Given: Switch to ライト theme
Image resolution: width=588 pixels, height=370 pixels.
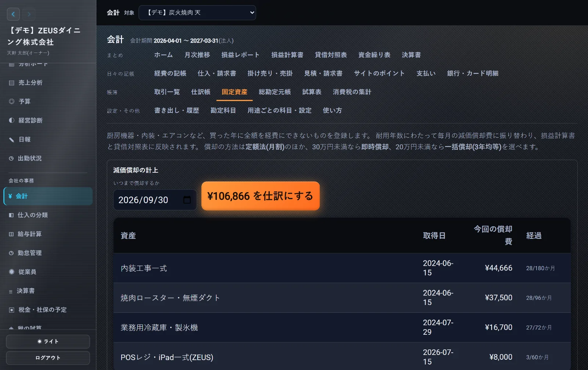Looking at the screenshot, I should (x=48, y=341).
